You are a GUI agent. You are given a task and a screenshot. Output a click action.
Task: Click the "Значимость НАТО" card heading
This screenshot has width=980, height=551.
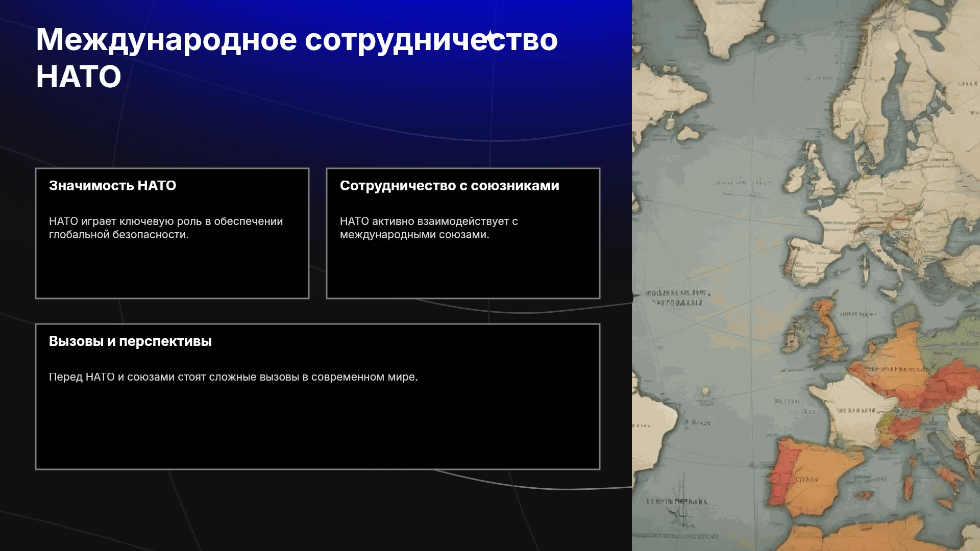click(113, 186)
